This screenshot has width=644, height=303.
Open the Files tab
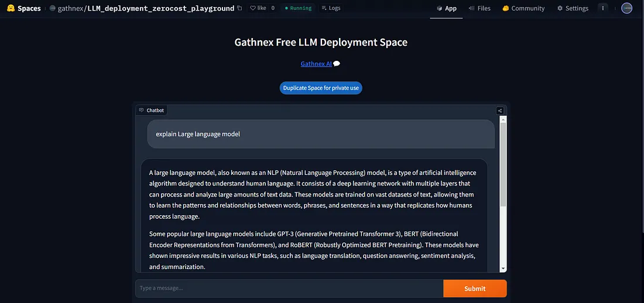[x=479, y=8]
